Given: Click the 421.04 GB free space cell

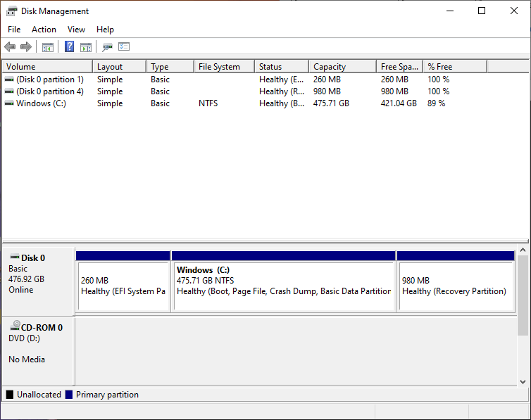Looking at the screenshot, I should (x=399, y=103).
